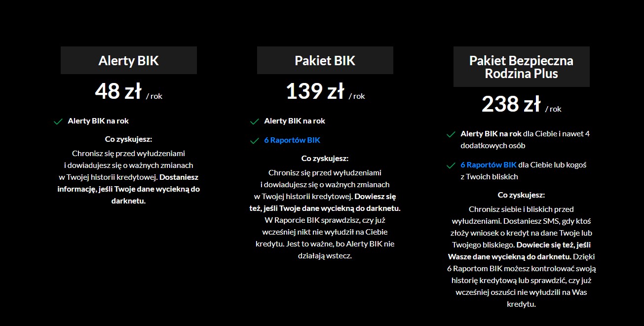Click the checkmark beside 6 Raportów BIK dla Ciebie

click(x=451, y=165)
